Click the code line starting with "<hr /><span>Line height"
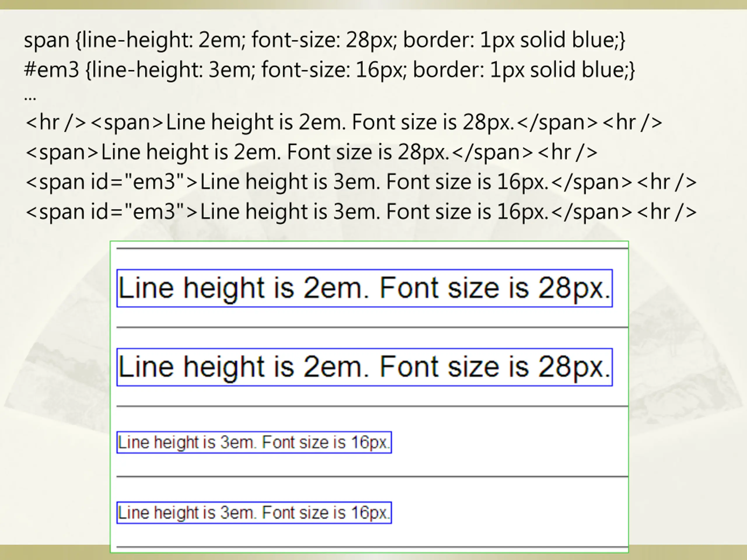Screen dimensions: 747x560 pos(344,122)
